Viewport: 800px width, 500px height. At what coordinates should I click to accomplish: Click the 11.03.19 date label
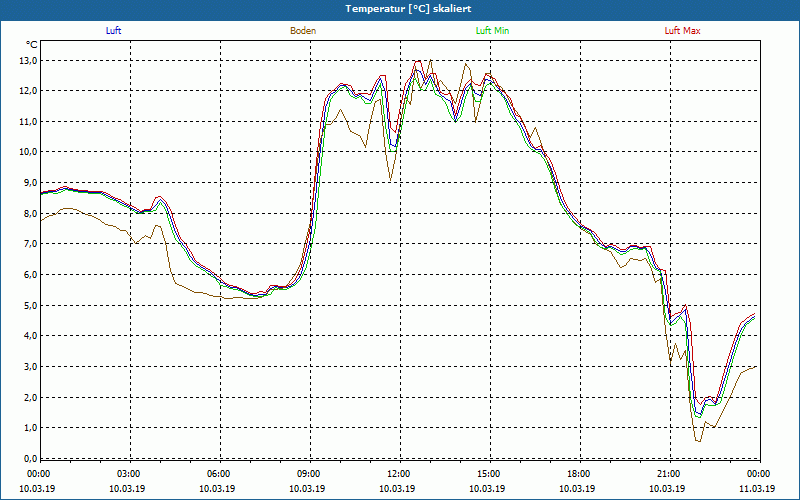[x=757, y=489]
